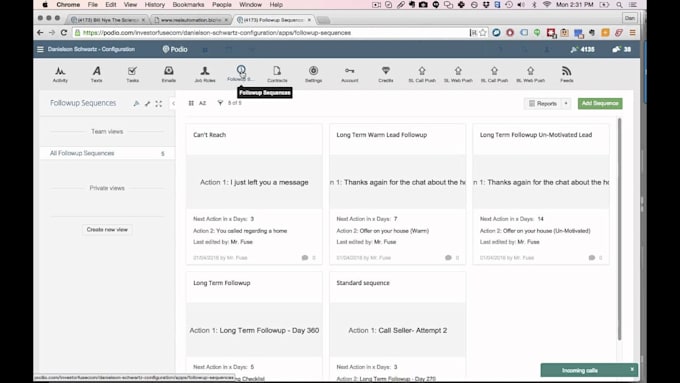
Task: Open the Bookmarks menu
Action: pos(188,5)
